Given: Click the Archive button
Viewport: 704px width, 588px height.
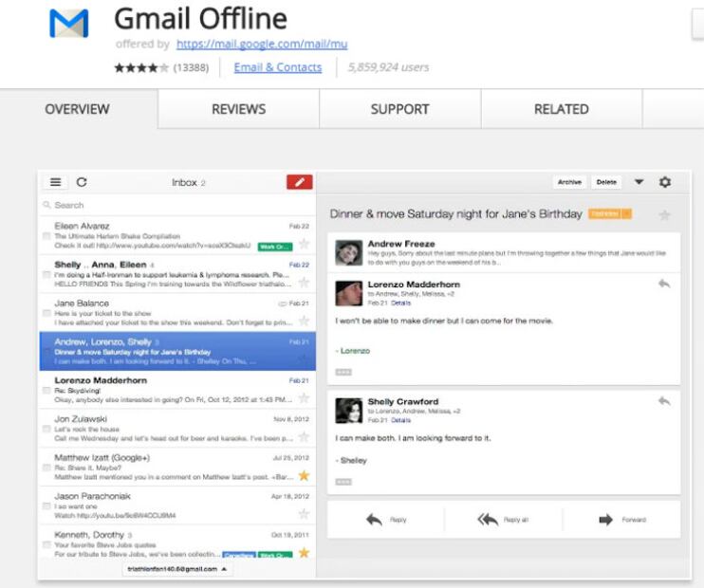Looking at the screenshot, I should coord(569,182).
